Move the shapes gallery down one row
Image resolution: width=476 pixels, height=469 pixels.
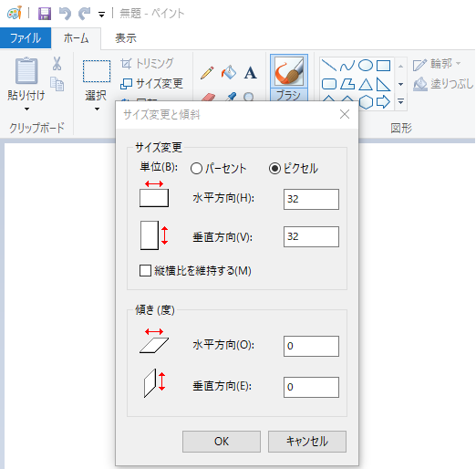(401, 84)
